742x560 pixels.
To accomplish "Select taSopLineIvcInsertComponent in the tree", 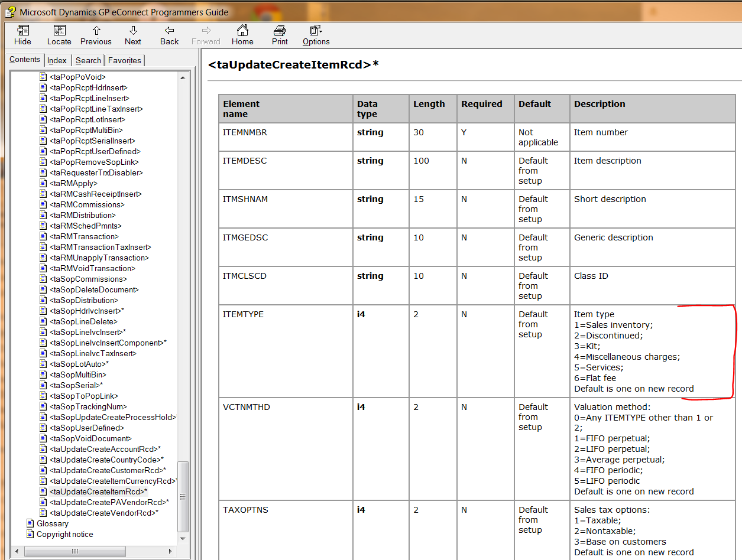I will click(x=108, y=343).
